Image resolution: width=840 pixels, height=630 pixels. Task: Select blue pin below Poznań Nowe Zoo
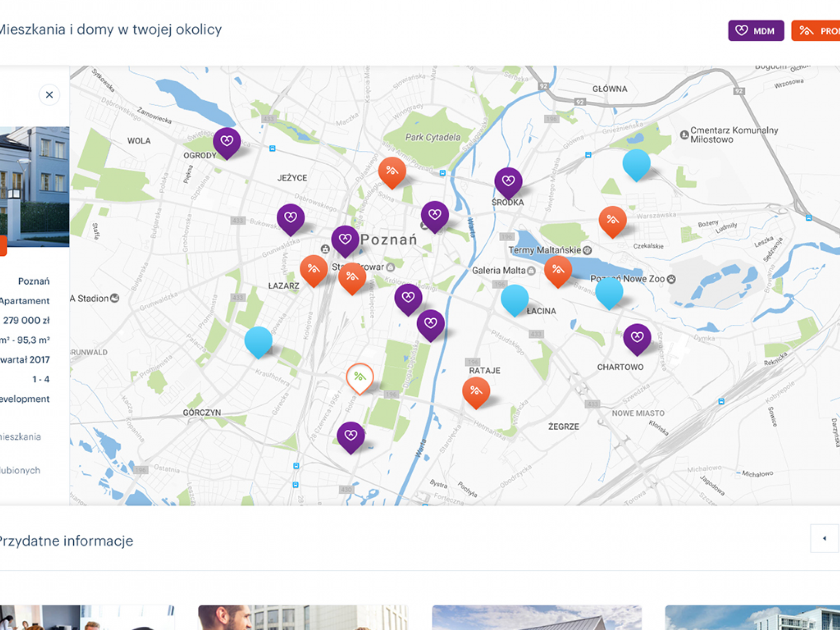(x=609, y=293)
